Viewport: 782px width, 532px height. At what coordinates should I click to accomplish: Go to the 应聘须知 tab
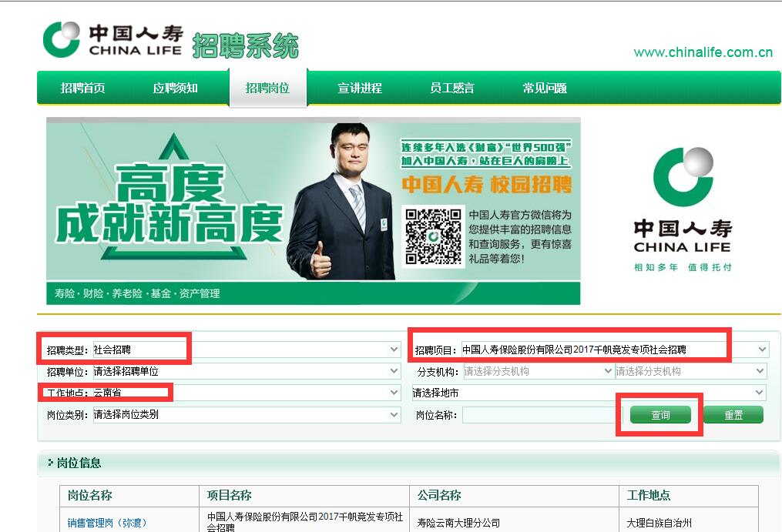point(175,88)
